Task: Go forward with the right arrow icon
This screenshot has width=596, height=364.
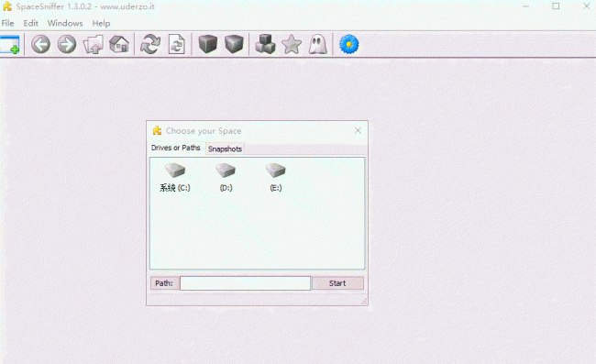Action: 67,44
